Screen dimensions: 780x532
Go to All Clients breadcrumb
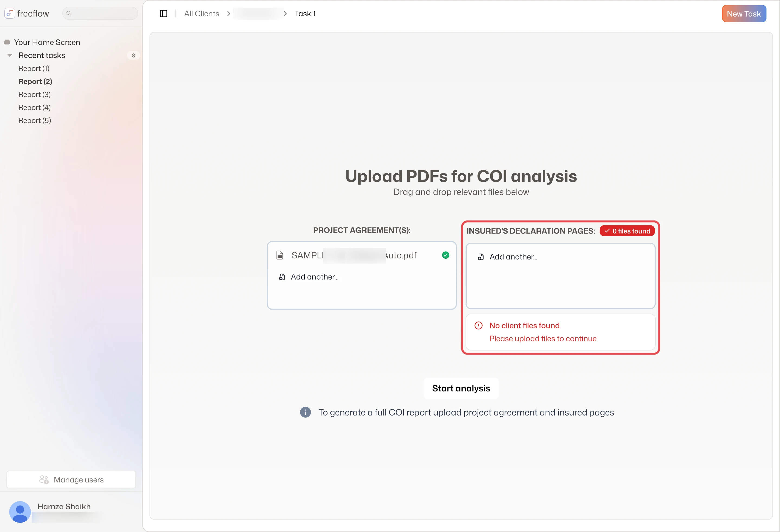click(201, 14)
